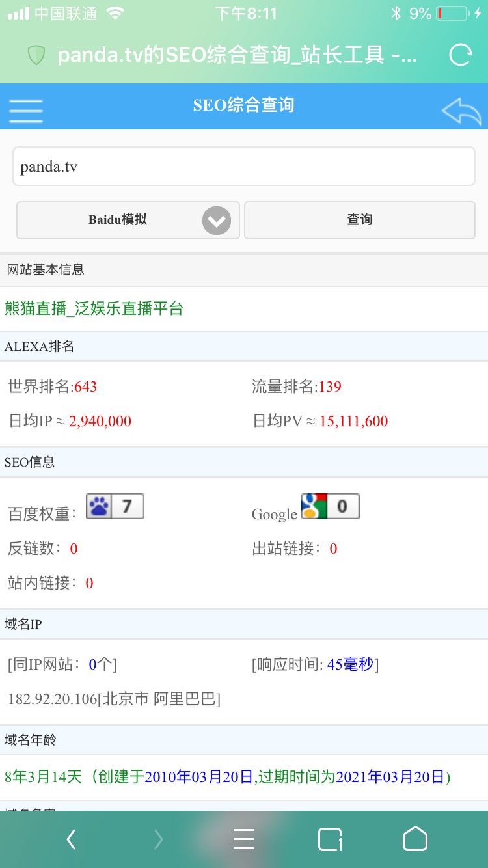The width and height of the screenshot is (488, 868).
Task: Open the browser bottom menu icon
Action: click(x=244, y=839)
